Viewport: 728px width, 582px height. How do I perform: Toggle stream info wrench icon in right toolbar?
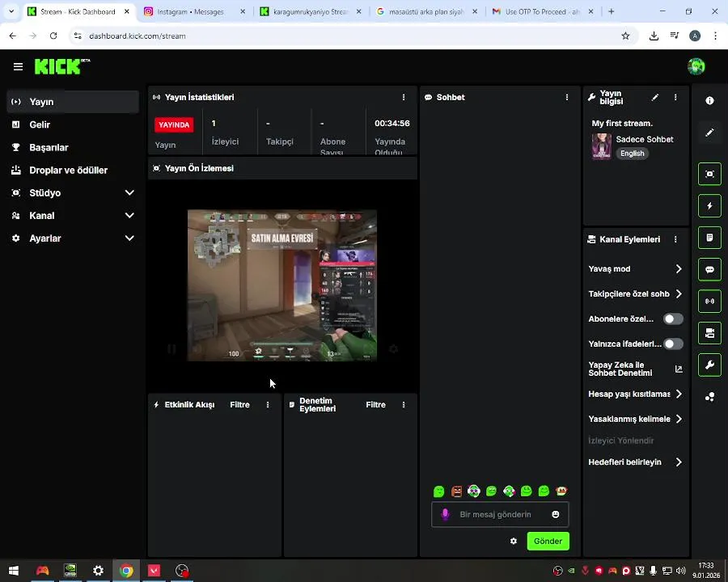click(x=709, y=365)
